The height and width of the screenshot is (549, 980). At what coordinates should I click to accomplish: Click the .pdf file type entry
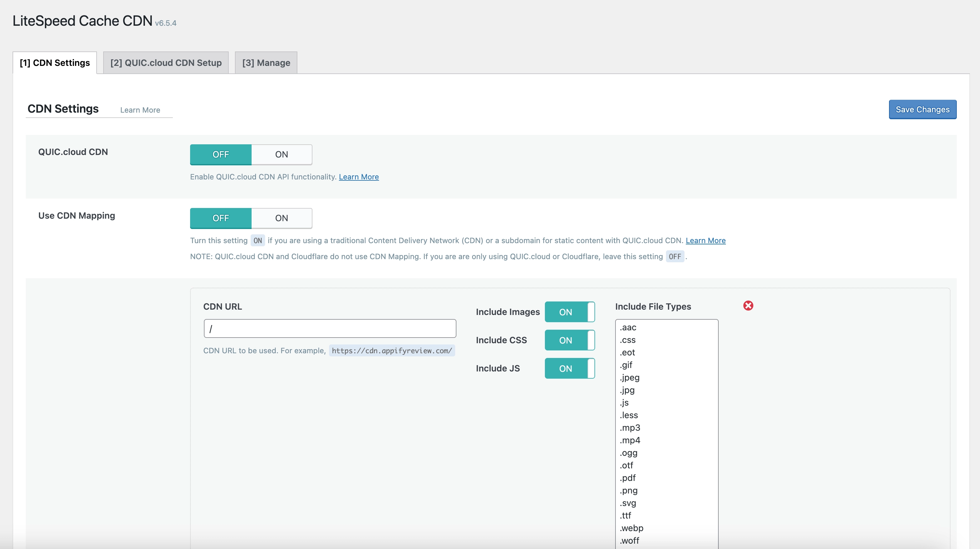pos(627,478)
